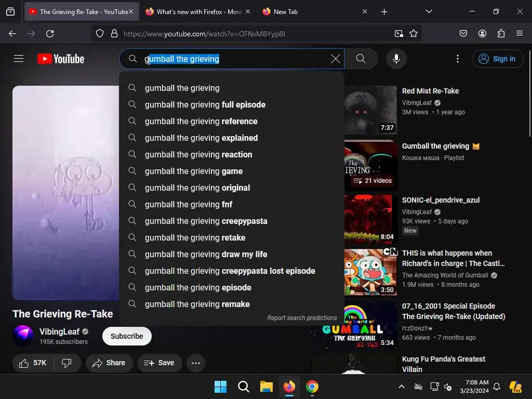Bookmark this page with the star
This screenshot has width=532, height=399.
click(414, 33)
